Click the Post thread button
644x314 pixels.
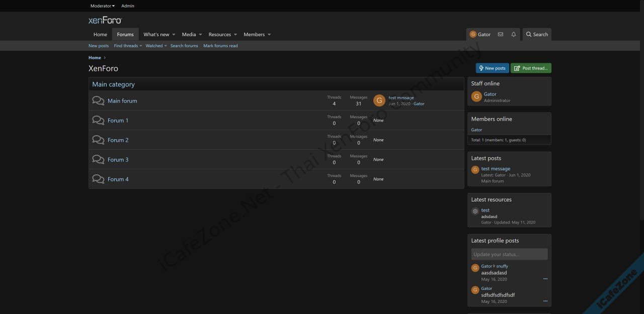pos(531,68)
